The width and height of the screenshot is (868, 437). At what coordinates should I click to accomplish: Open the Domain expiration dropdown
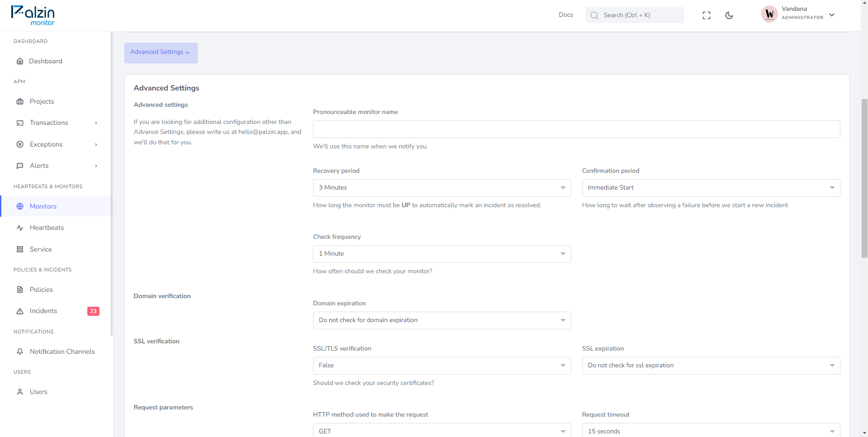click(x=442, y=320)
